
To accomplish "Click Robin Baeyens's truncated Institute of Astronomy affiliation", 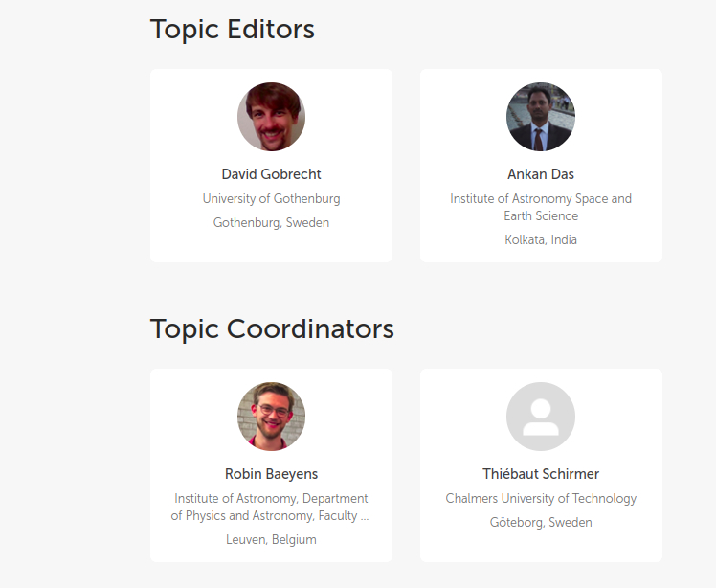I will point(271,507).
